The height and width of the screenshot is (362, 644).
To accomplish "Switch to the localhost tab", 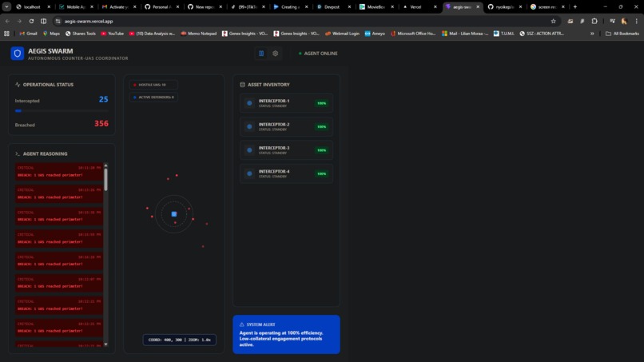I will (32, 7).
